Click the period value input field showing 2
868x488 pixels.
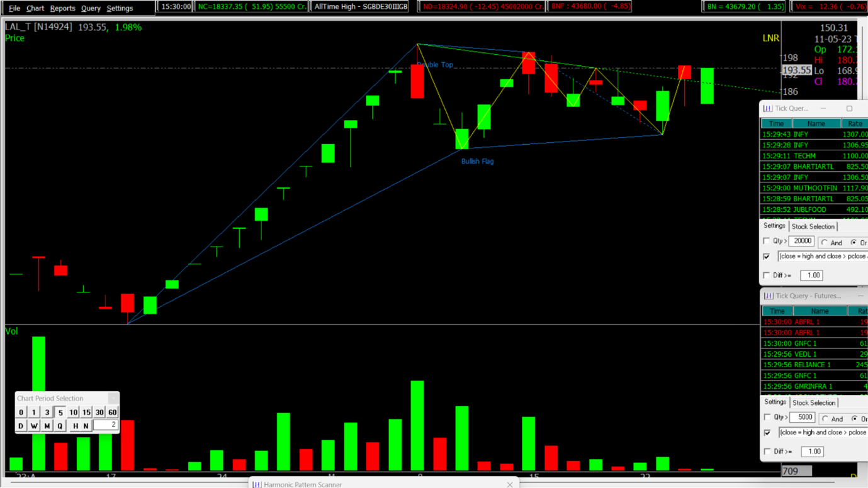click(105, 426)
